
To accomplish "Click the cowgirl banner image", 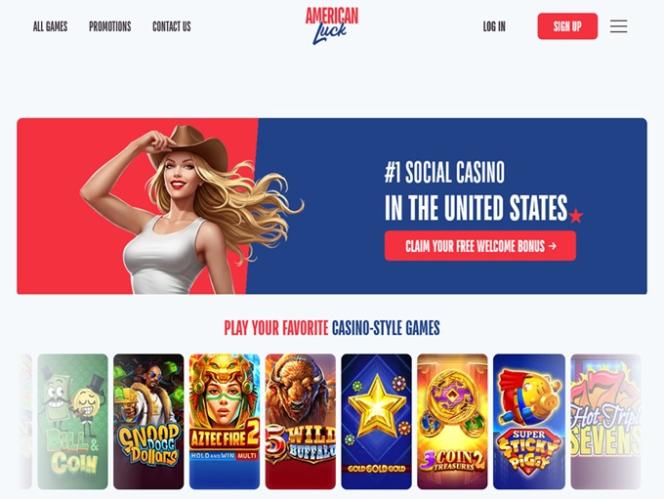I will 191,210.
